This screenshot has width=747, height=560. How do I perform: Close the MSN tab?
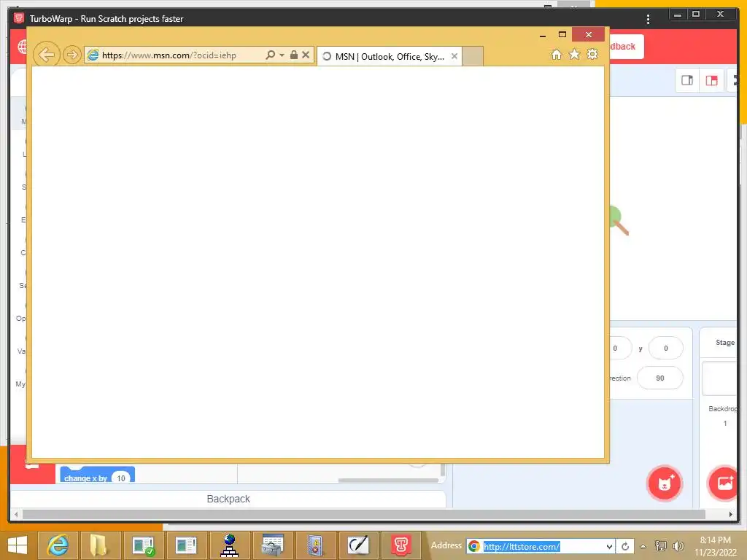click(454, 56)
